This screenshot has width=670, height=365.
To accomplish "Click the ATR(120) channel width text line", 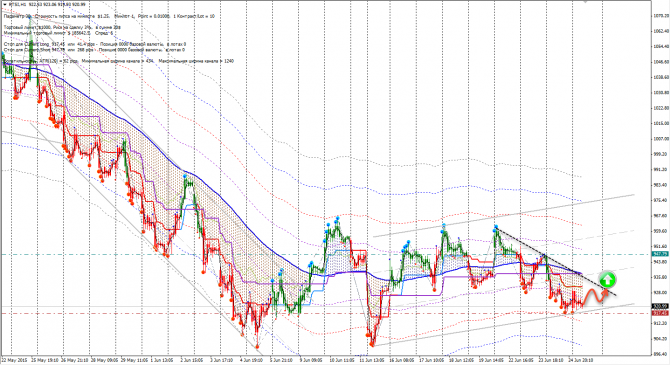I will pos(118,61).
